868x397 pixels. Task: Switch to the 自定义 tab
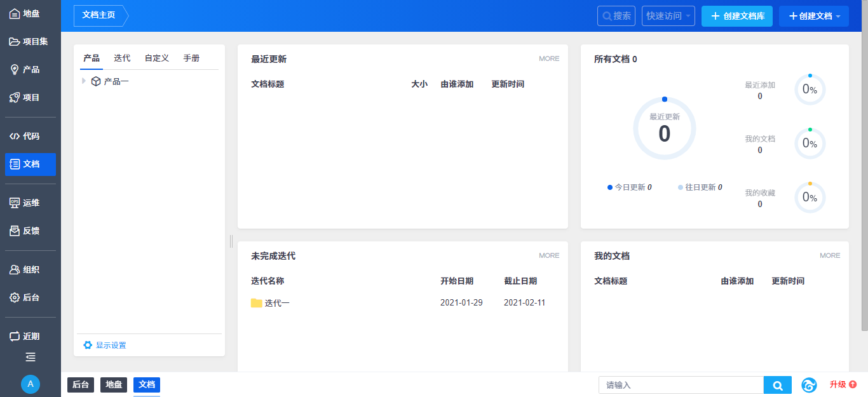point(157,58)
